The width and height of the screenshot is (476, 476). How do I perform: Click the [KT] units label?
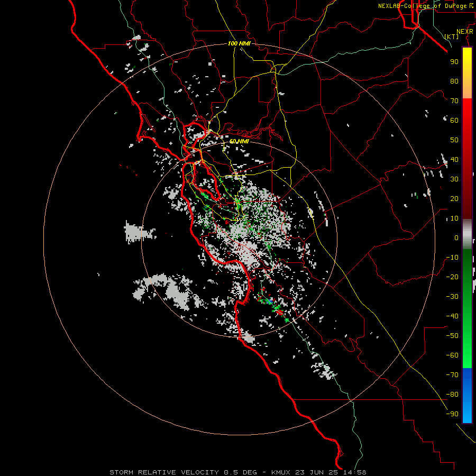pos(452,36)
